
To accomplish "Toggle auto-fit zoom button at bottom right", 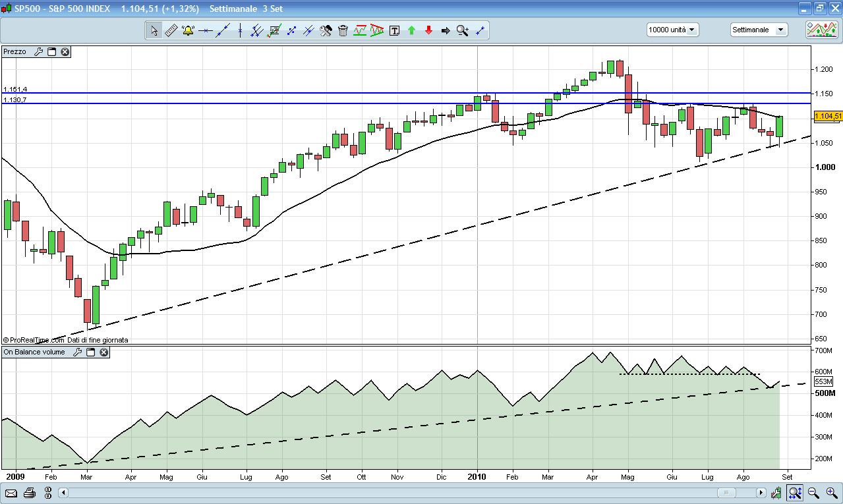I will (796, 493).
